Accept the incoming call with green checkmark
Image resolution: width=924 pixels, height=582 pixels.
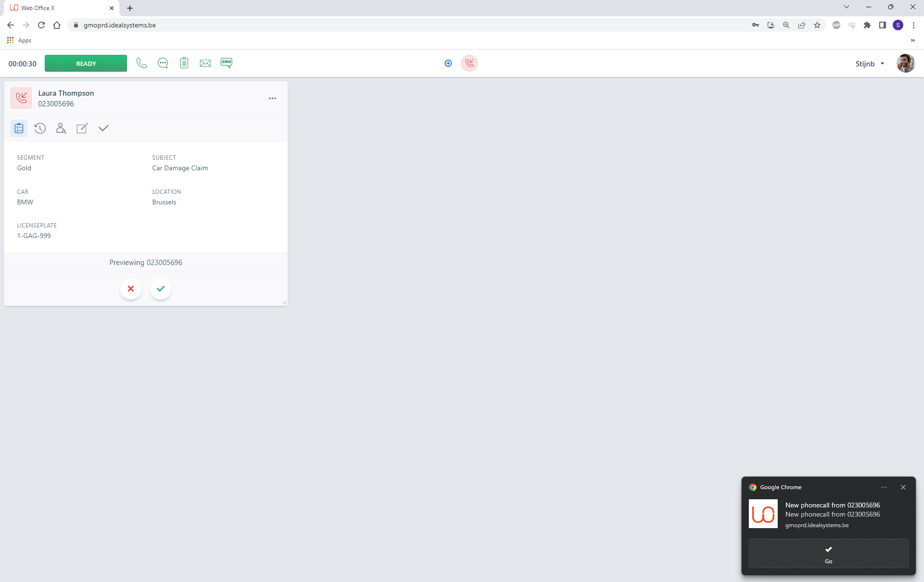pyautogui.click(x=161, y=288)
